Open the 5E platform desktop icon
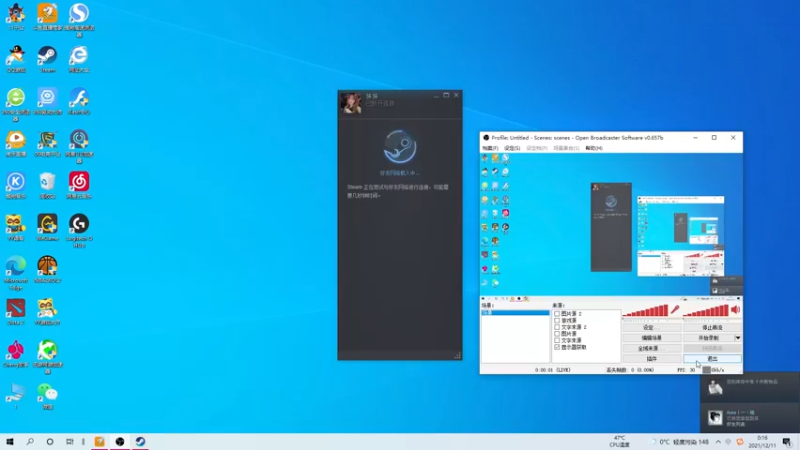 pyautogui.click(x=47, y=141)
